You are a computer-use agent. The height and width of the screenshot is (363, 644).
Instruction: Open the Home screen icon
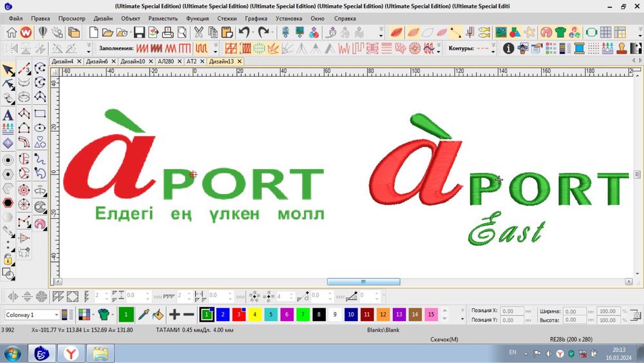tap(12, 32)
